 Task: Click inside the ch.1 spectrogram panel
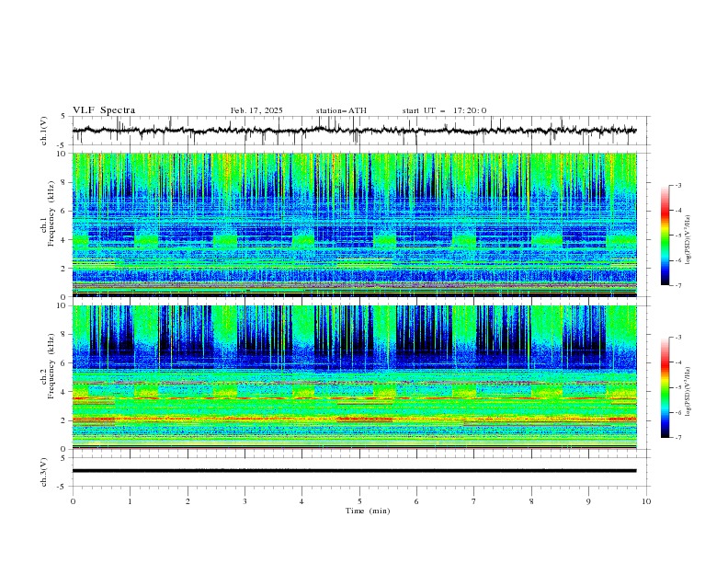click(354, 224)
